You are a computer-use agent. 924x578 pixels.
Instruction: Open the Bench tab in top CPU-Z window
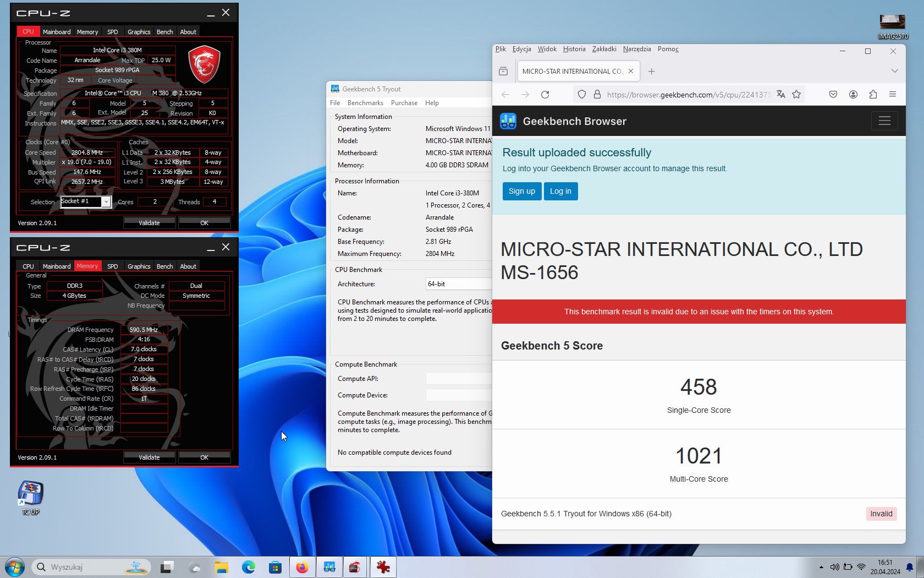pyautogui.click(x=164, y=32)
